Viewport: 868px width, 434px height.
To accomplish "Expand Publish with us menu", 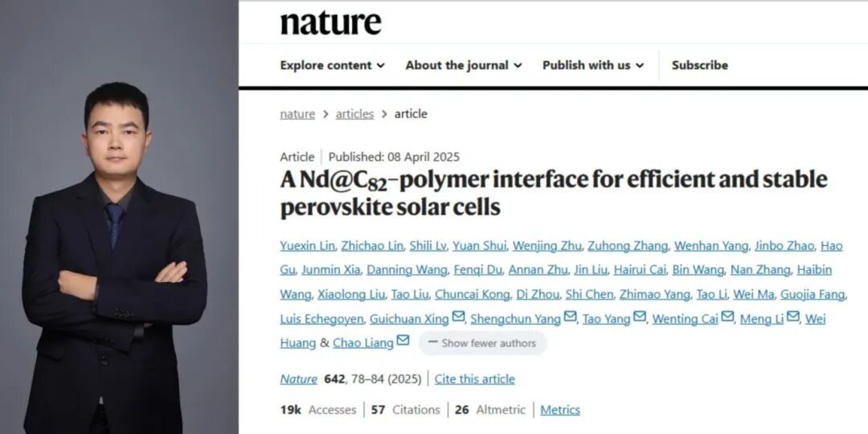I will [x=592, y=65].
